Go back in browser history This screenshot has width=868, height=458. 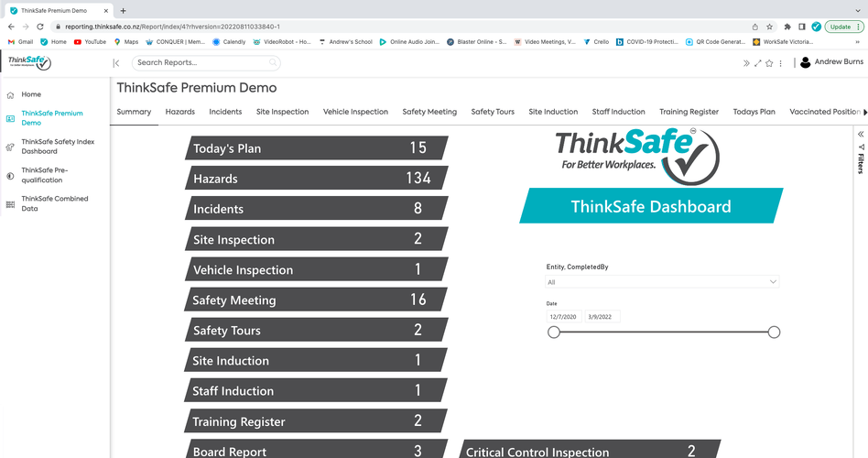coord(11,27)
